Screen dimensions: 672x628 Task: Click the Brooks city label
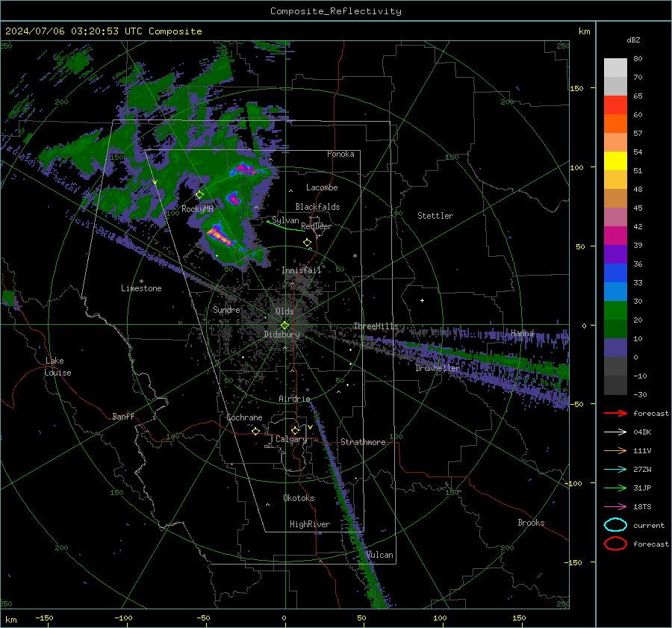coord(531,523)
